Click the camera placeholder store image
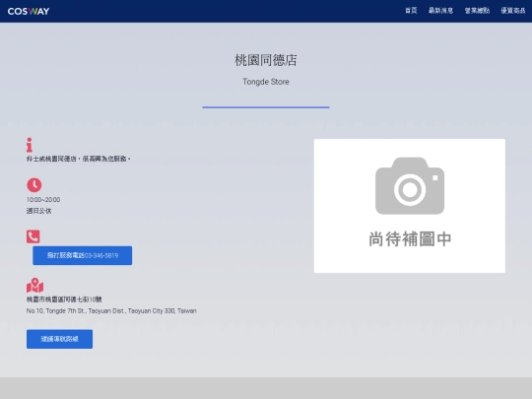This screenshot has height=399, width=532. coord(410,206)
